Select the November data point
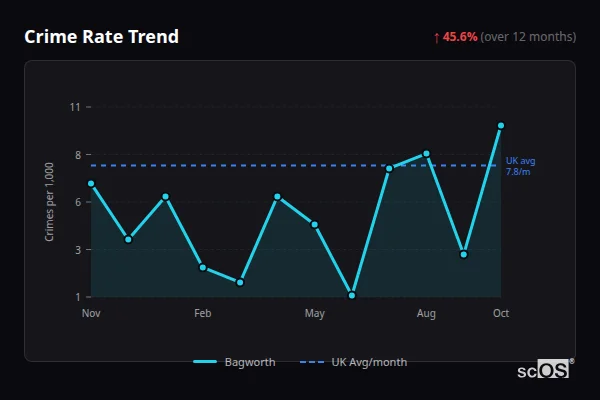 pyautogui.click(x=91, y=184)
